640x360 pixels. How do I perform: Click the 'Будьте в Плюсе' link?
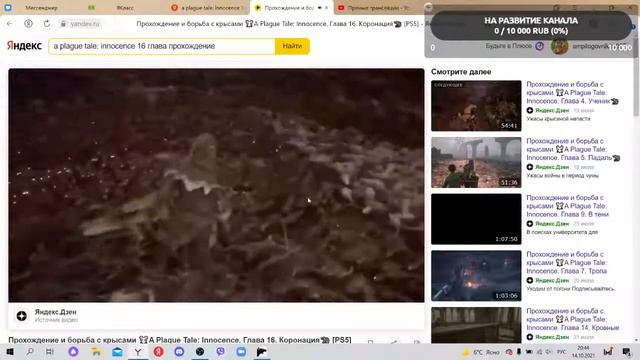[509, 46]
